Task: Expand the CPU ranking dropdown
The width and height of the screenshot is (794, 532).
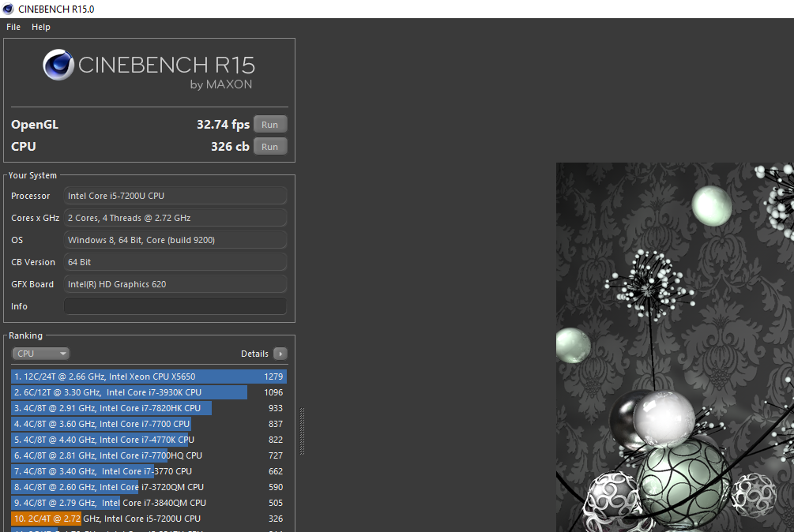Action: [40, 354]
